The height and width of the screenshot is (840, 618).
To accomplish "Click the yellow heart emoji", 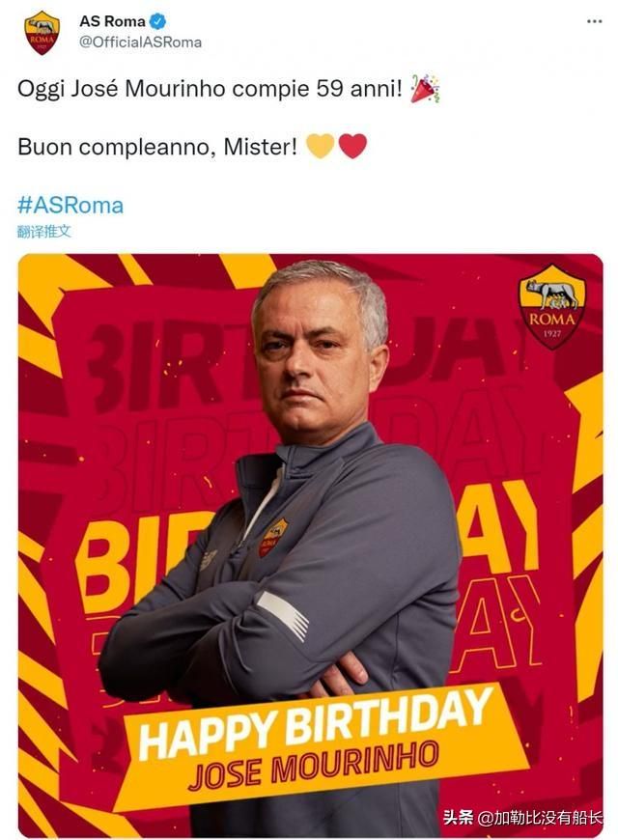I will [x=320, y=146].
